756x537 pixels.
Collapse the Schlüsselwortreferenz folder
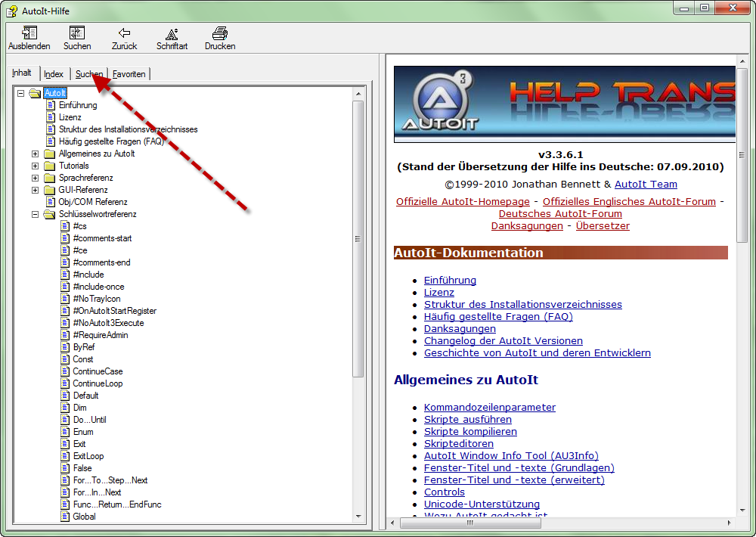point(36,214)
